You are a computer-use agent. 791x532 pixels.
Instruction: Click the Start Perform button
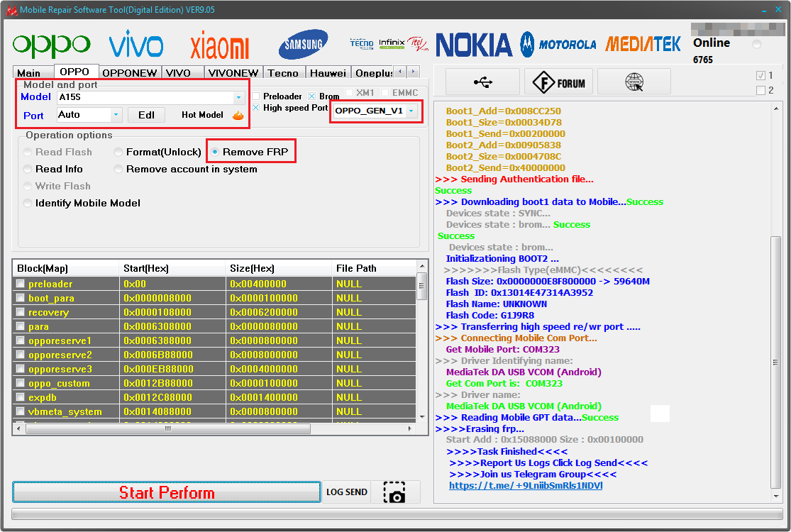167,492
